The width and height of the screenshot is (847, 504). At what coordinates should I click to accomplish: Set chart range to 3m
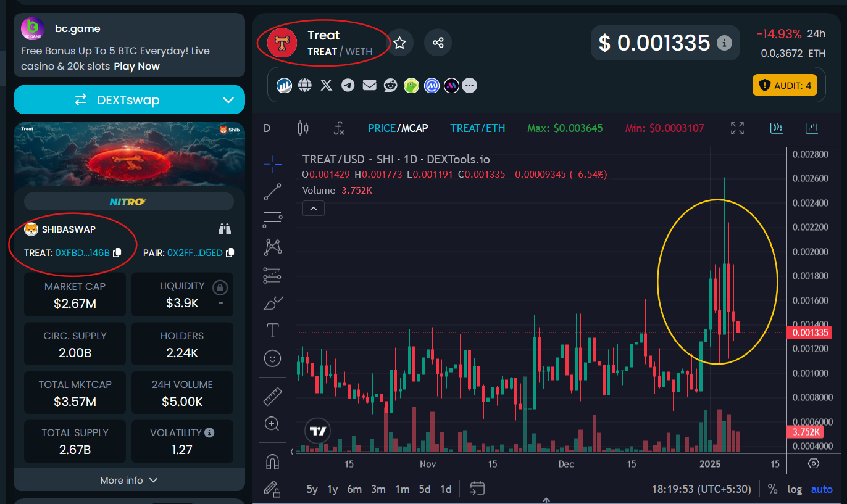point(378,489)
